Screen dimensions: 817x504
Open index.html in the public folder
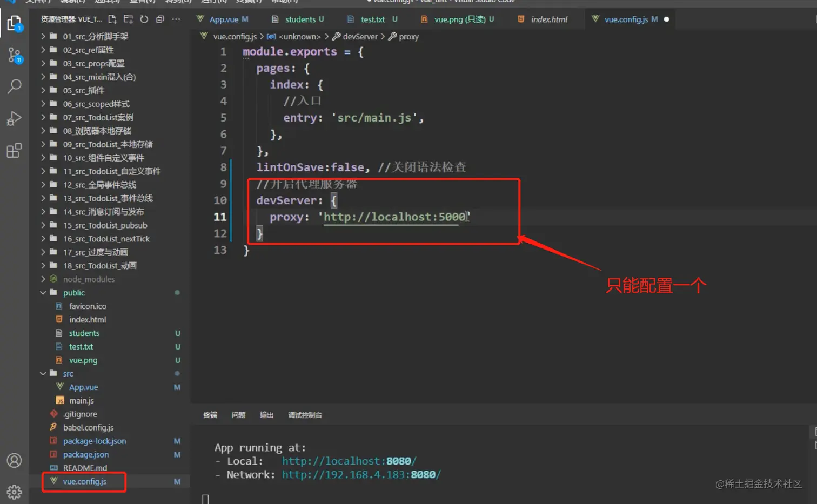click(88, 320)
